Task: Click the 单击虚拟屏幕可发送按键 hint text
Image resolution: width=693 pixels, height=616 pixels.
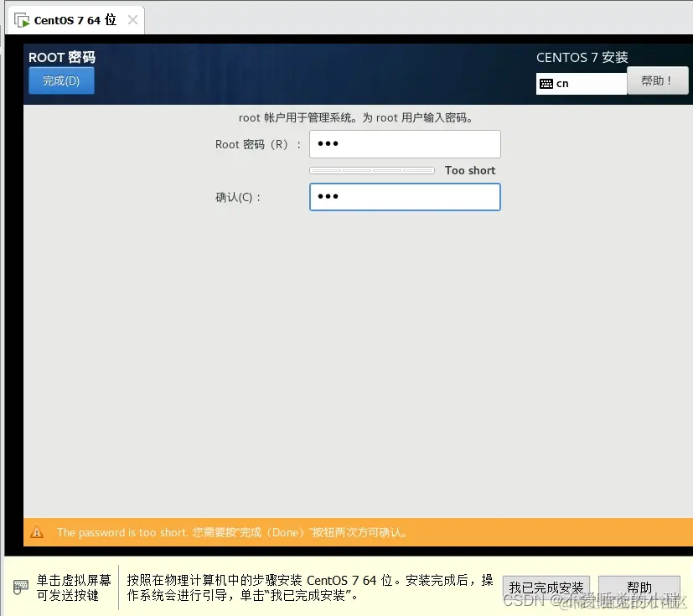Action: pos(74,588)
